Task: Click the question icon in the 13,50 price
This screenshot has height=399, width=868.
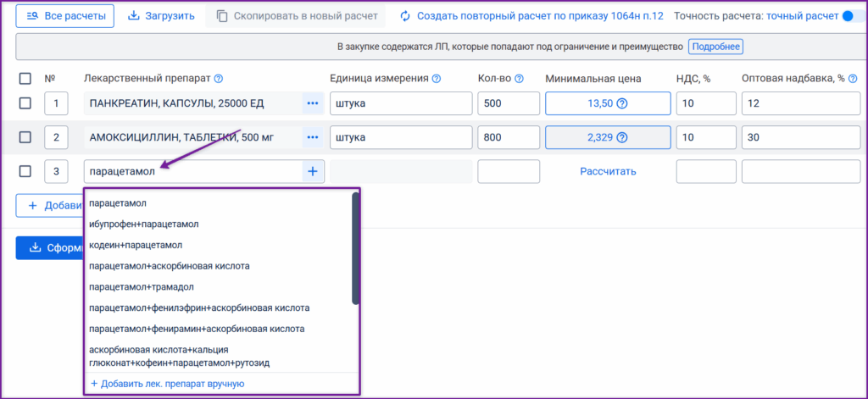Action: click(621, 103)
